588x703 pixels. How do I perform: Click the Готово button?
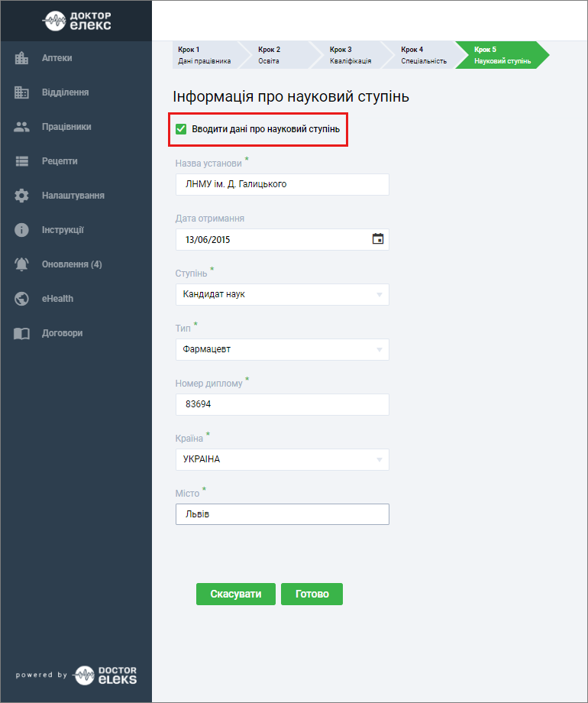click(x=312, y=594)
